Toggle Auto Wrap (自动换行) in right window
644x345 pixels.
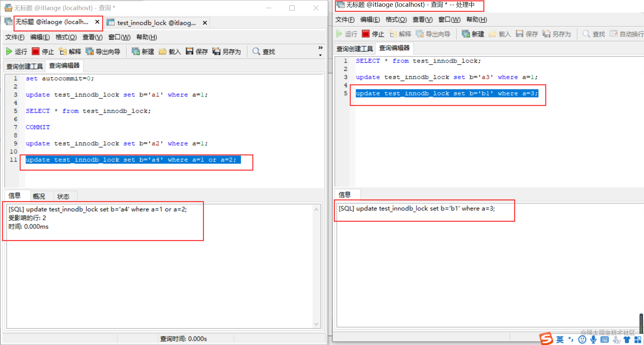[x=627, y=34]
